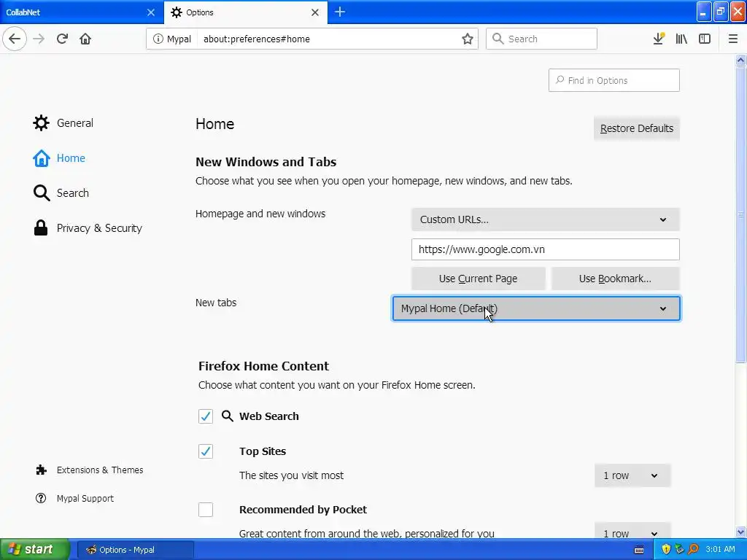This screenshot has height=560, width=747.
Task: Open Pocket row count dropdown
Action: pyautogui.click(x=632, y=531)
